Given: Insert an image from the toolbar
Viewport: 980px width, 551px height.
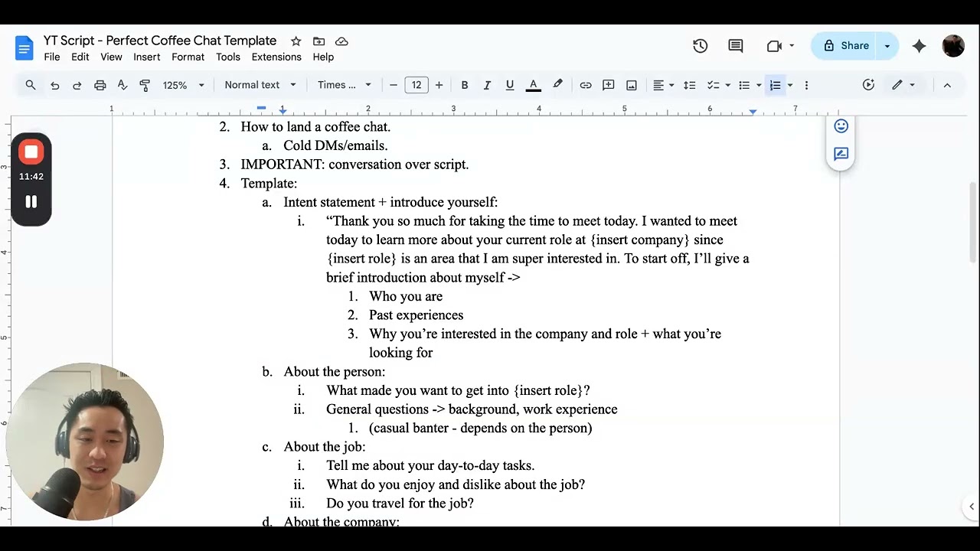Looking at the screenshot, I should [632, 85].
